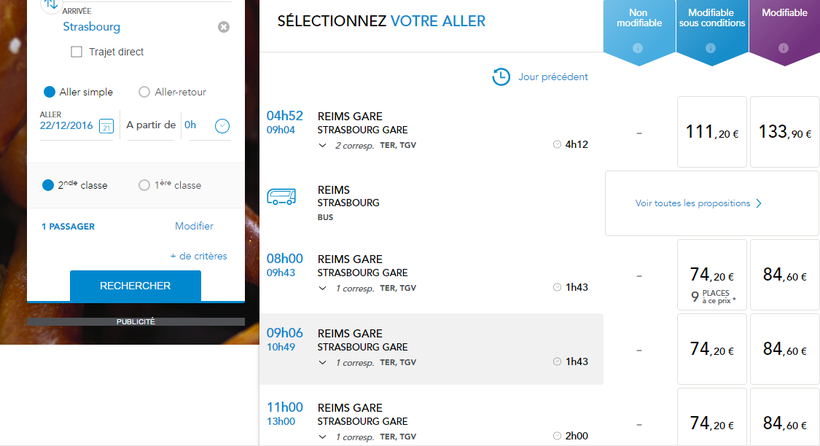Viewport: 820px width, 446px height.
Task: Click the Rechercher button
Action: click(x=135, y=286)
